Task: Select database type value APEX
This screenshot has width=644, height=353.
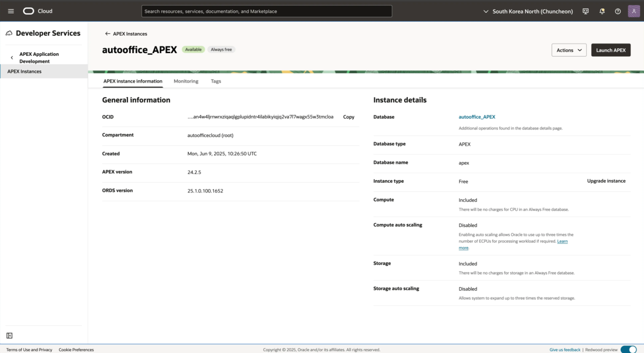Action: point(464,144)
